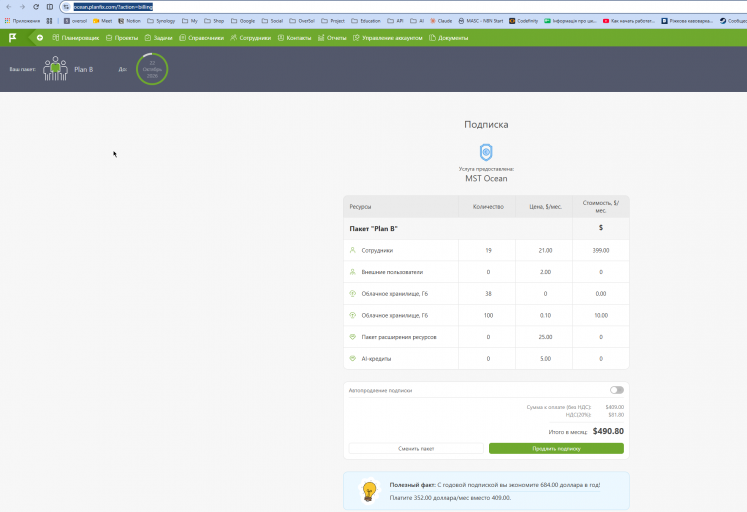The height and width of the screenshot is (512, 747).
Task: Click the cloud icon in the 38 ГБ row
Action: pyautogui.click(x=353, y=293)
